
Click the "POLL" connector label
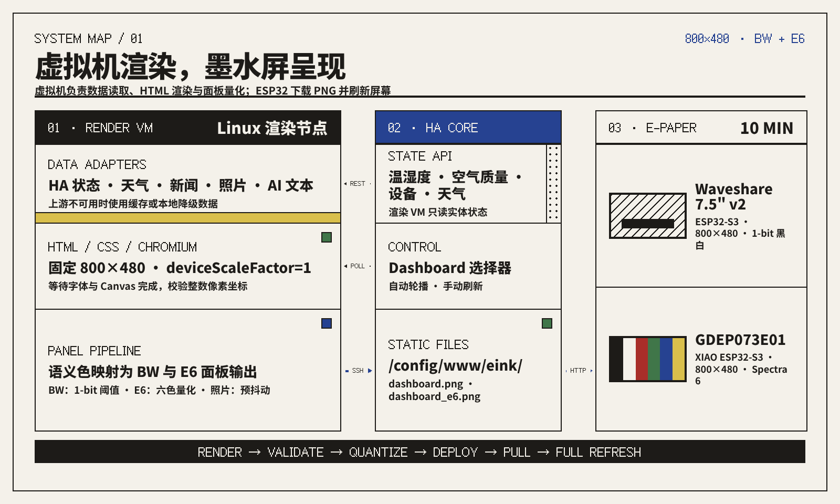(x=358, y=266)
